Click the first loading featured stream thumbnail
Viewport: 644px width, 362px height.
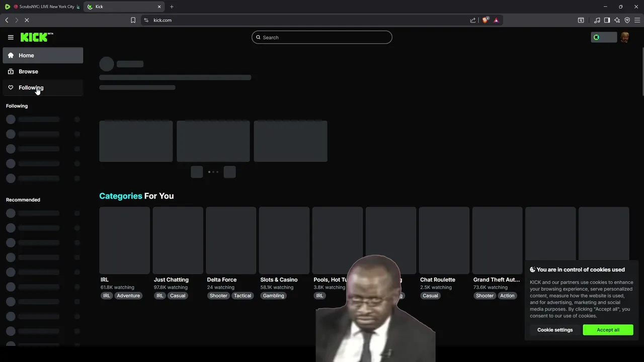click(x=136, y=141)
